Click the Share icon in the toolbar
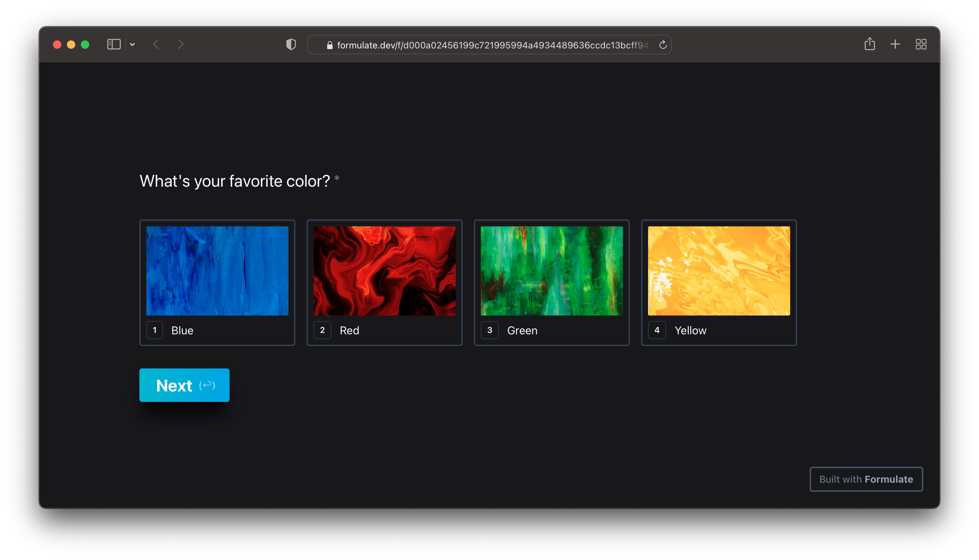The width and height of the screenshot is (979, 560). 869,44
